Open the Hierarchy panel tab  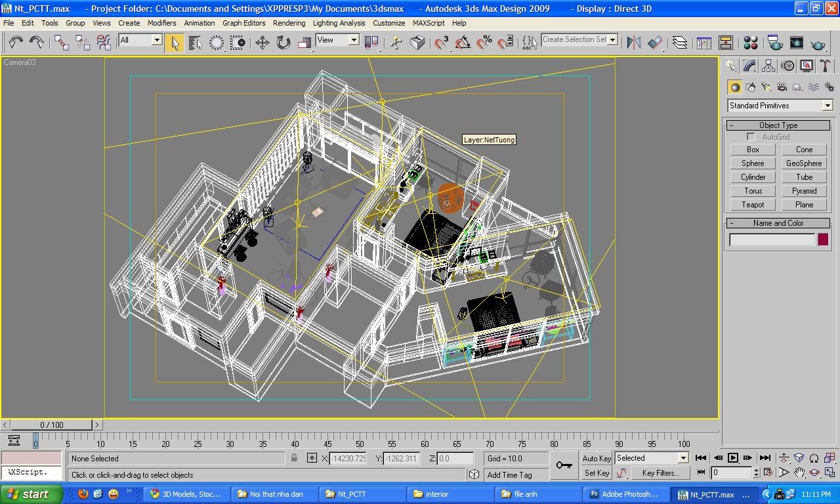(x=768, y=65)
